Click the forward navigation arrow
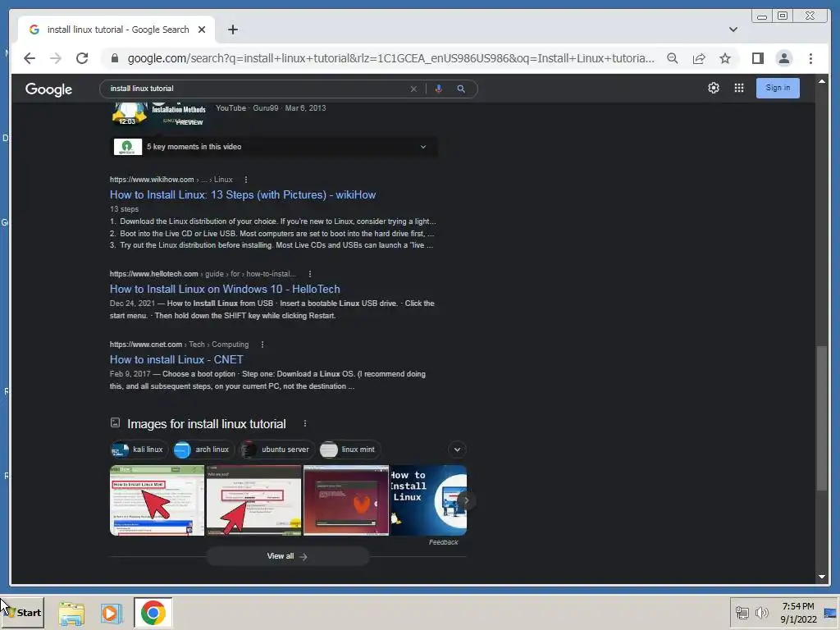Viewport: 840px width, 630px height. coord(55,58)
